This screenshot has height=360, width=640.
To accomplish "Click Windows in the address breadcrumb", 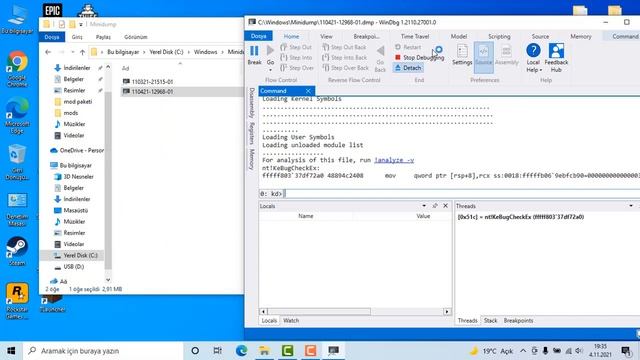I will [205, 52].
